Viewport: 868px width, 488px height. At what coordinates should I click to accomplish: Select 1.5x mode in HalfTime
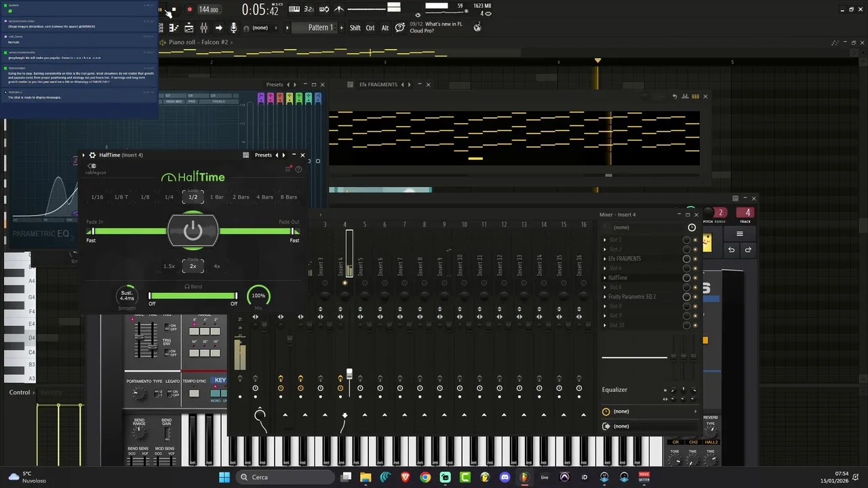click(x=169, y=266)
